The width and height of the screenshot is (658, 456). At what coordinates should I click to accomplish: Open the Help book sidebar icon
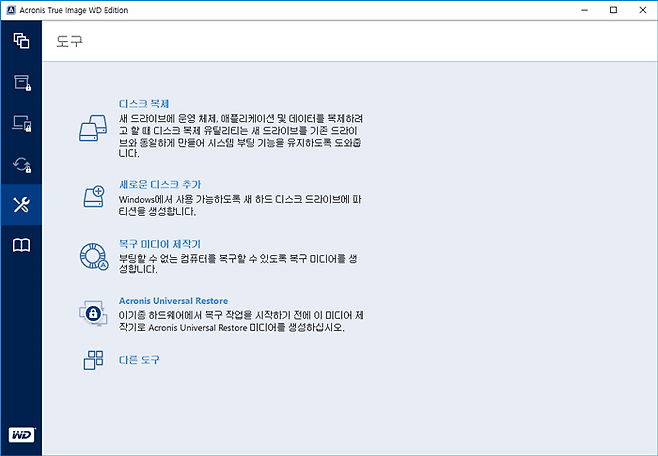point(21,245)
